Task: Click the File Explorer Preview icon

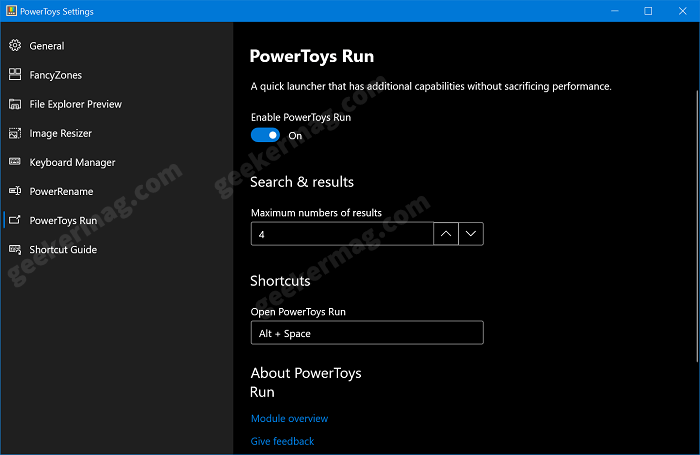Action: pyautogui.click(x=15, y=104)
